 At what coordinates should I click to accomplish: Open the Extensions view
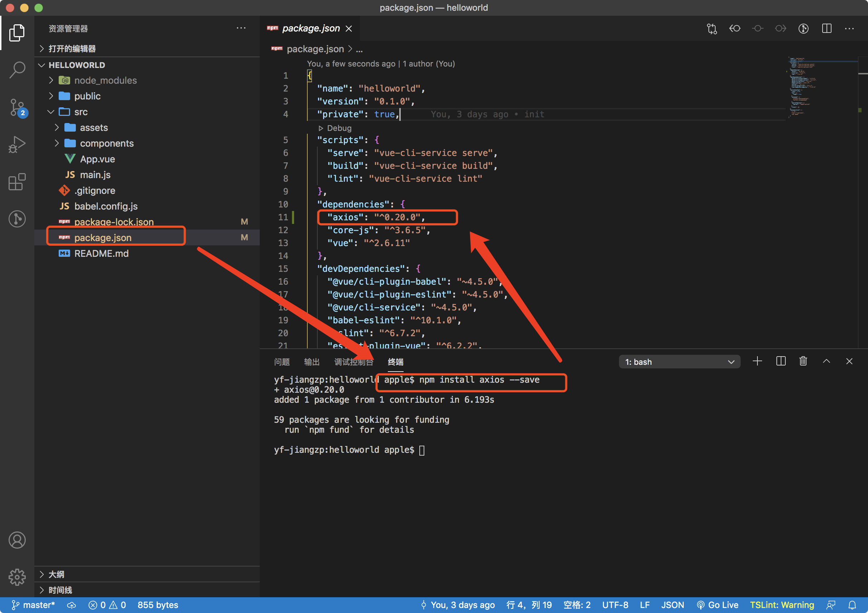pyautogui.click(x=17, y=182)
